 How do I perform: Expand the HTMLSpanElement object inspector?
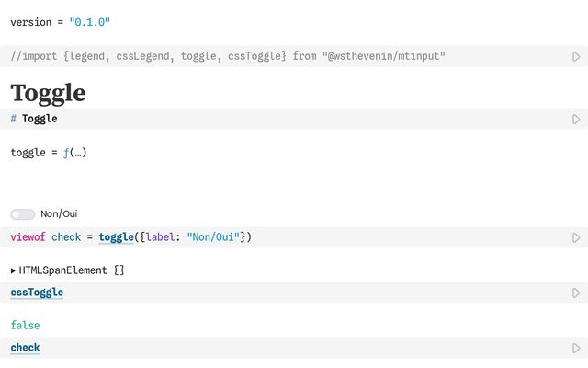click(13, 270)
